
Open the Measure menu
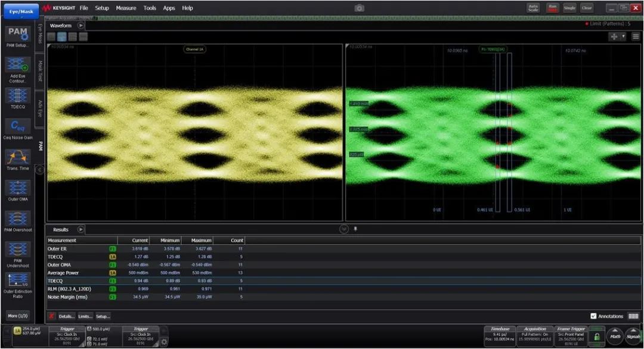click(126, 8)
